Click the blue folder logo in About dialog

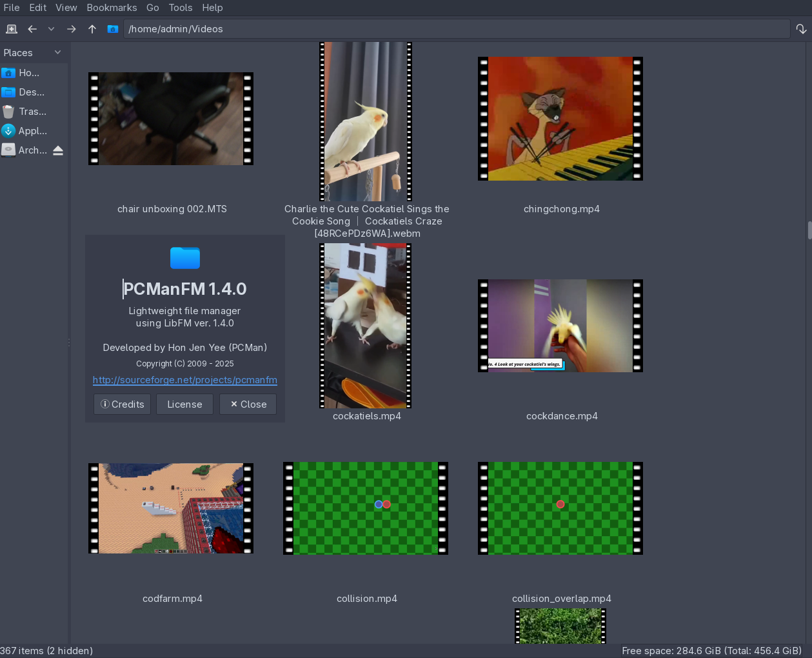(185, 257)
